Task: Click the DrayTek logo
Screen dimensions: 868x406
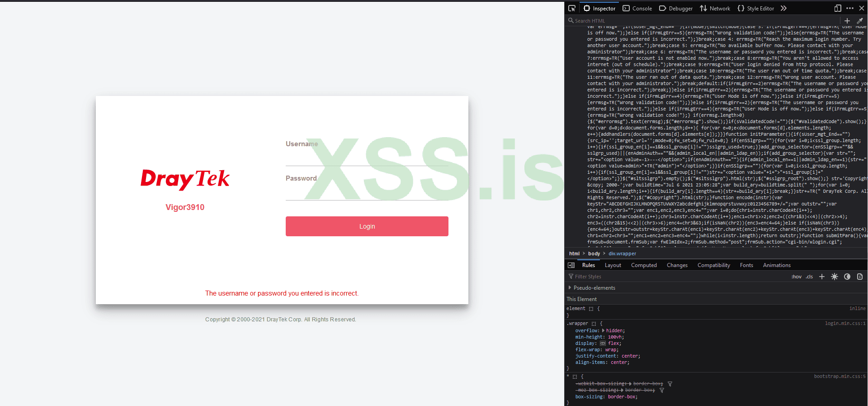Action: 185,179
